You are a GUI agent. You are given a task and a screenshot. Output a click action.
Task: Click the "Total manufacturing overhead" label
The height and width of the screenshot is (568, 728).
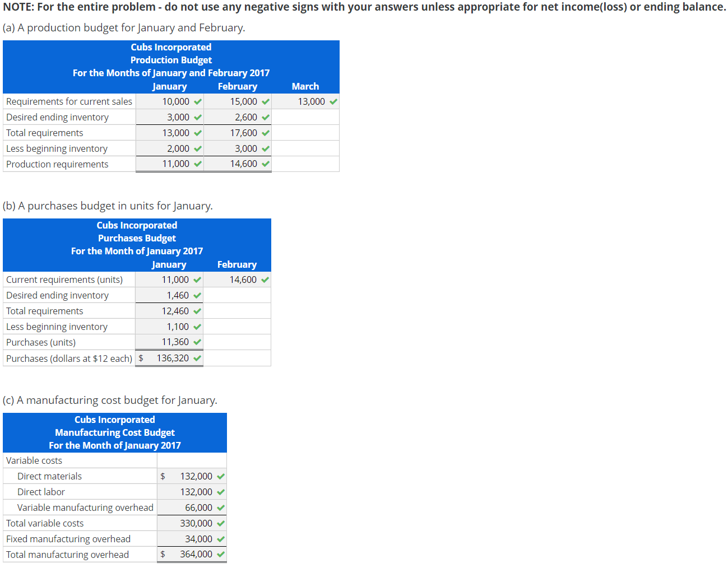pos(67,555)
